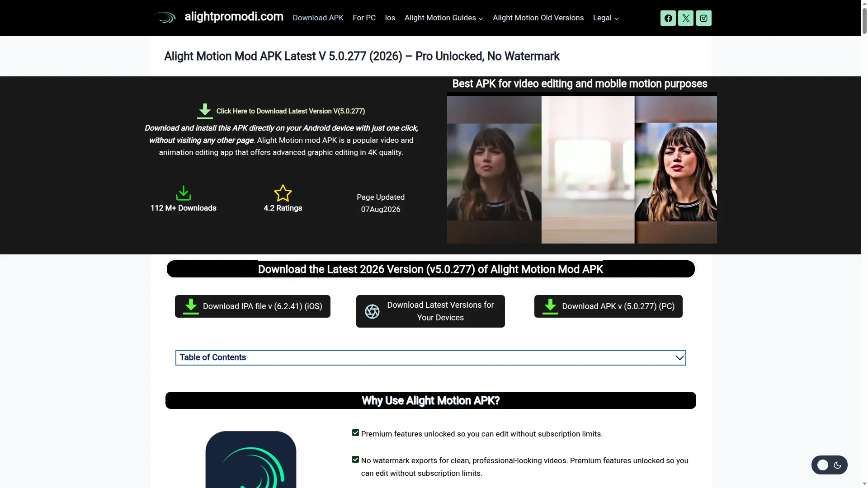The image size is (868, 488).
Task: Click the '4.2 Ratings' text
Action: pos(283,208)
